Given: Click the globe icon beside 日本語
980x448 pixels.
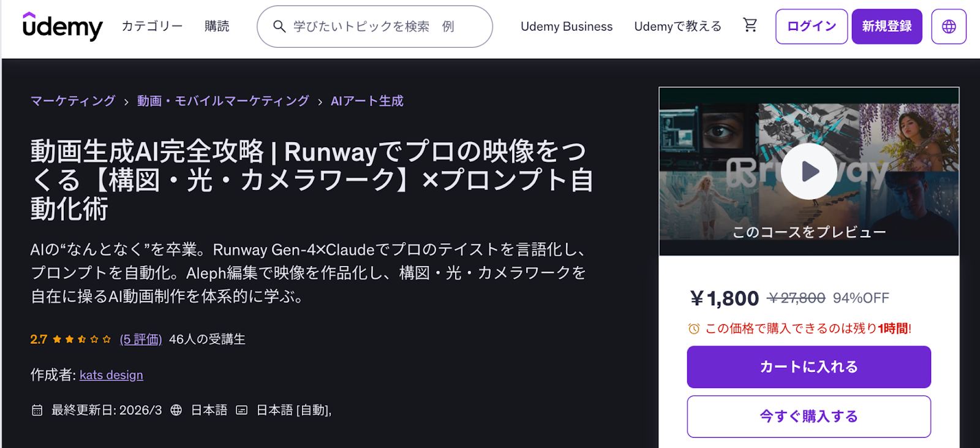Looking at the screenshot, I should click(176, 410).
